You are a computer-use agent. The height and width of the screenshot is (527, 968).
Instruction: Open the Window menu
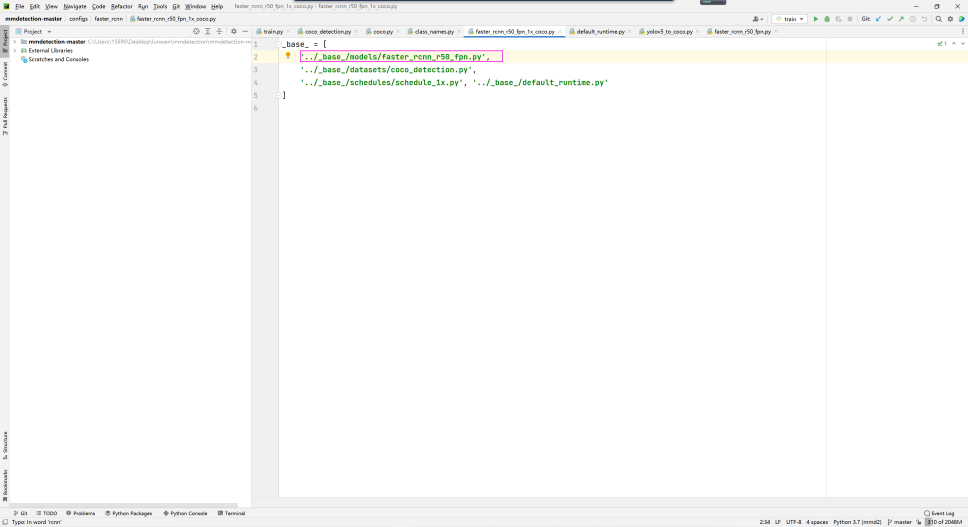[x=195, y=6]
